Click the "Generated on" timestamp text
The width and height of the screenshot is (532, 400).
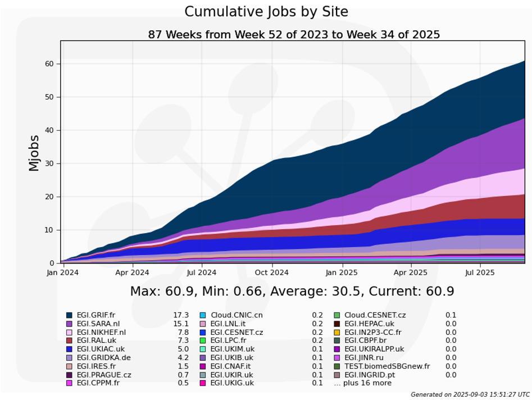pyautogui.click(x=470, y=394)
